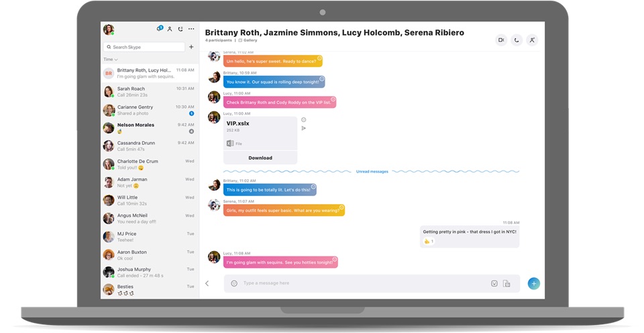
Task: Open the Carianne Gentry conversation
Action: (x=150, y=109)
